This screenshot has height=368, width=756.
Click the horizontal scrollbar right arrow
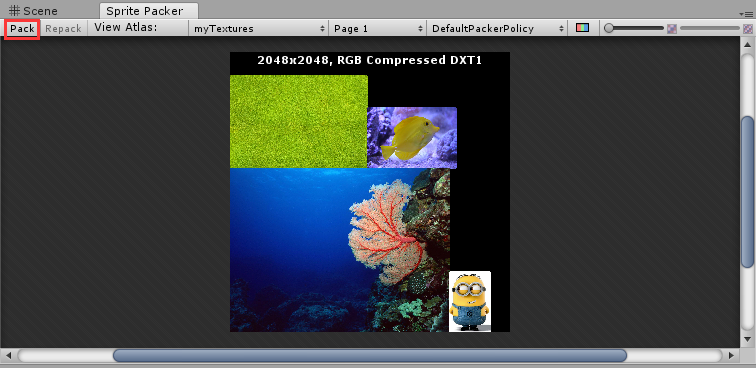731,355
